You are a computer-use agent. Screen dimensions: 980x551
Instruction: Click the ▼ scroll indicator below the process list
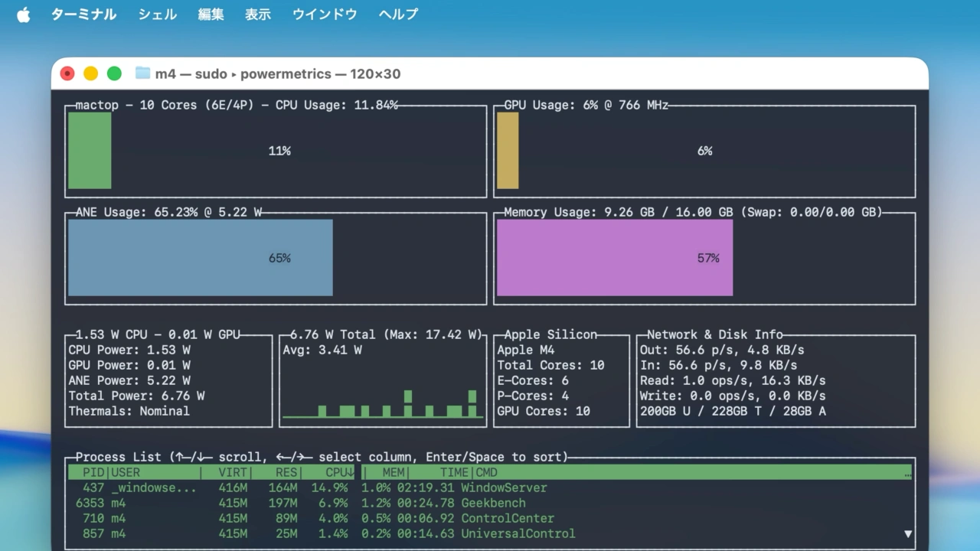pos(908,533)
